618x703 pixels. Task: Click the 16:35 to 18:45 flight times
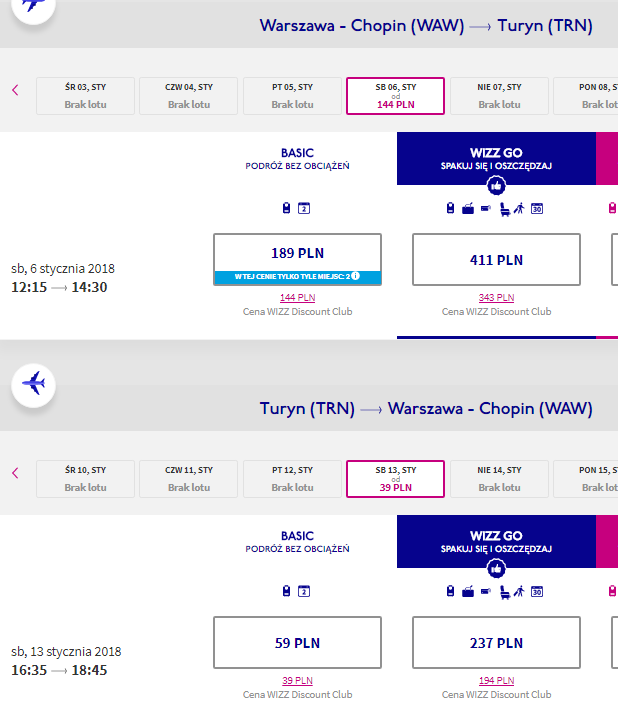[x=59, y=670]
